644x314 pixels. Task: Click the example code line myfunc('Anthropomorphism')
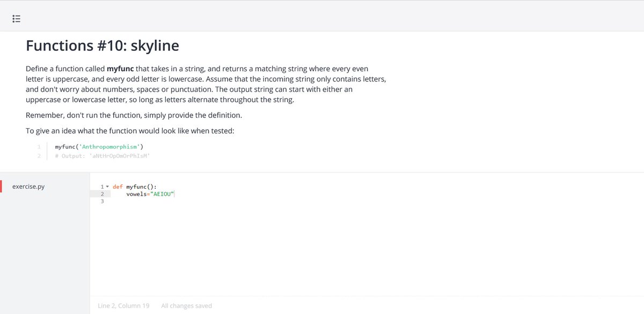(99, 147)
